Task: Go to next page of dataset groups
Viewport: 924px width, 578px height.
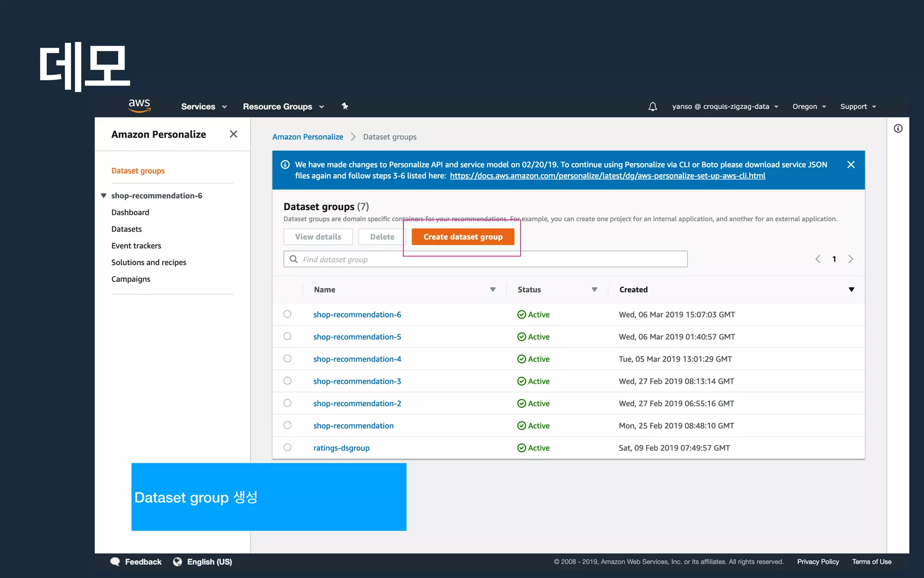Action: [x=851, y=259]
